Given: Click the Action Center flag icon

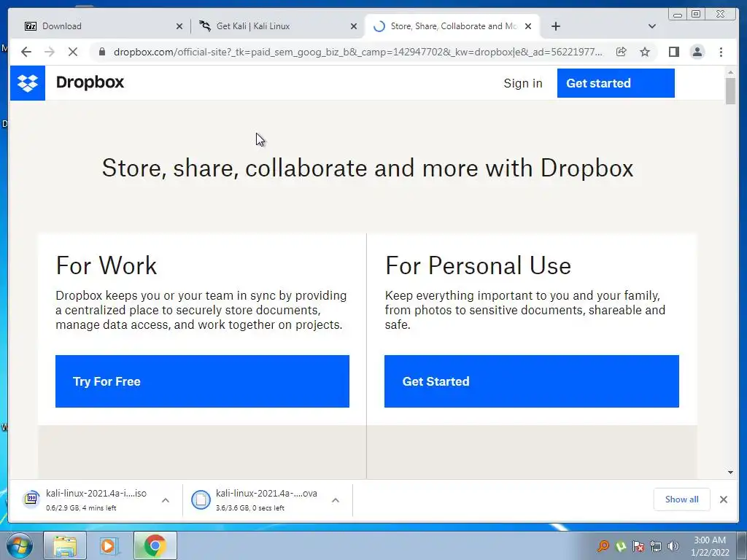Looking at the screenshot, I should (x=638, y=546).
